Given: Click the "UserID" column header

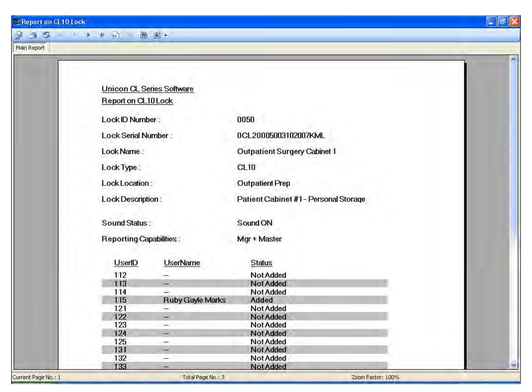Looking at the screenshot, I should tap(126, 262).
